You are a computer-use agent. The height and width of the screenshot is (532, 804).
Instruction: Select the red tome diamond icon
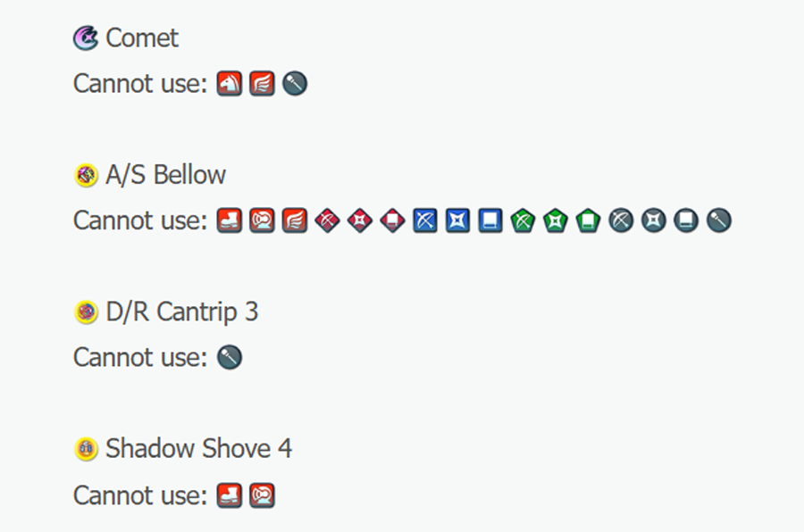pos(393,220)
